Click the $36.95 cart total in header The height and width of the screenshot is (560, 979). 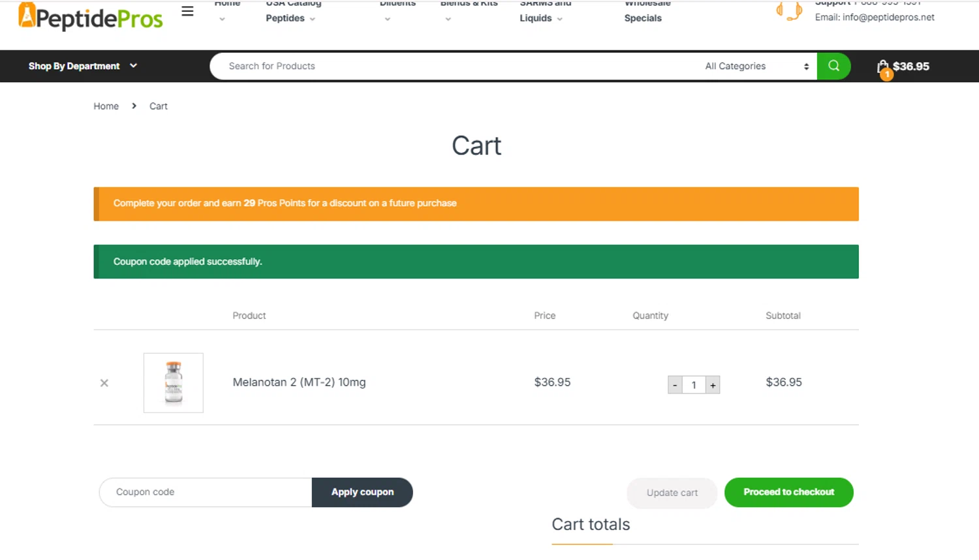click(911, 67)
